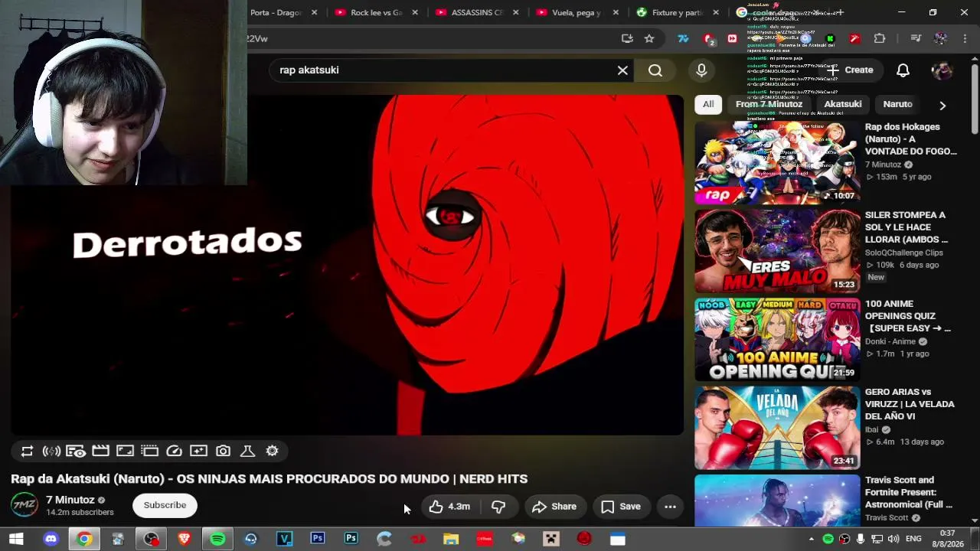This screenshot has width=980, height=551.
Task: Take a screenshot with the camera icon
Action: [x=223, y=452]
